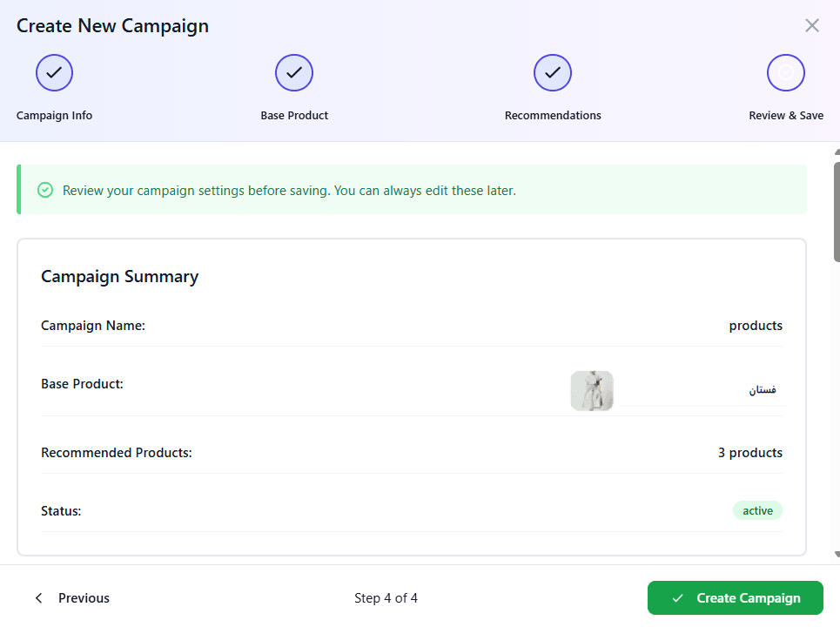Click the checkmark icon inside Create Campaign
840x627 pixels.
click(677, 598)
